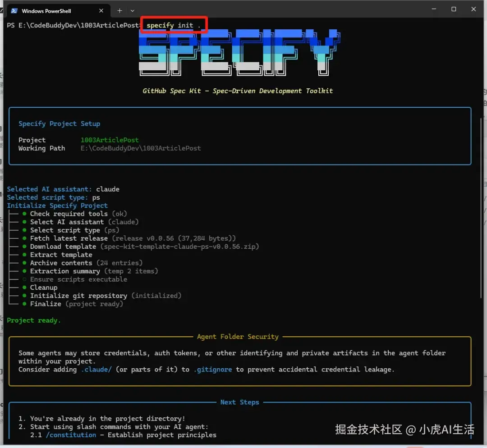Image resolution: width=487 pixels, height=448 pixels.
Task: Click the 'Agent Folder Security' panel title
Action: [x=238, y=337]
